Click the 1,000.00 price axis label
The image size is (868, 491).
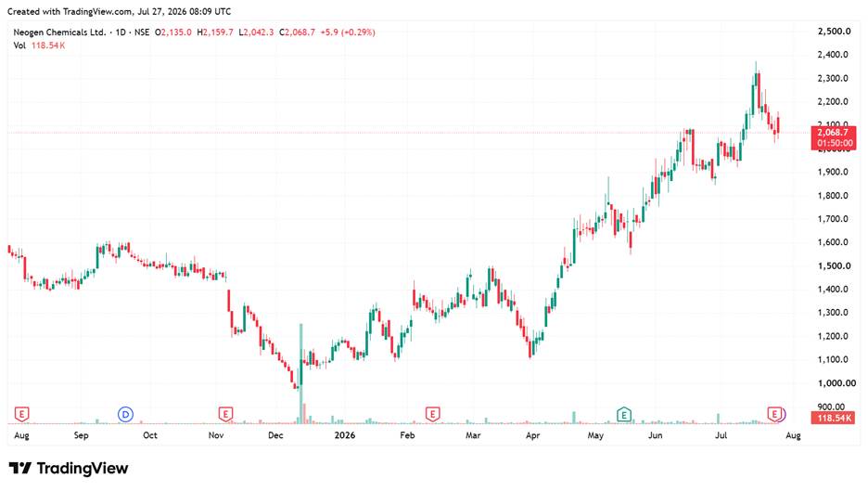(836, 383)
